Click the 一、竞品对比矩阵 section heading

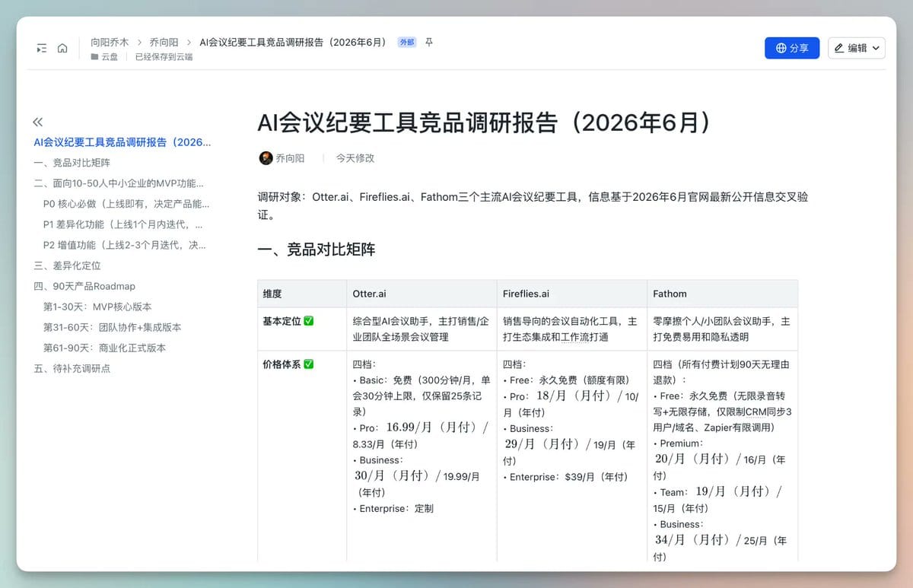point(317,250)
